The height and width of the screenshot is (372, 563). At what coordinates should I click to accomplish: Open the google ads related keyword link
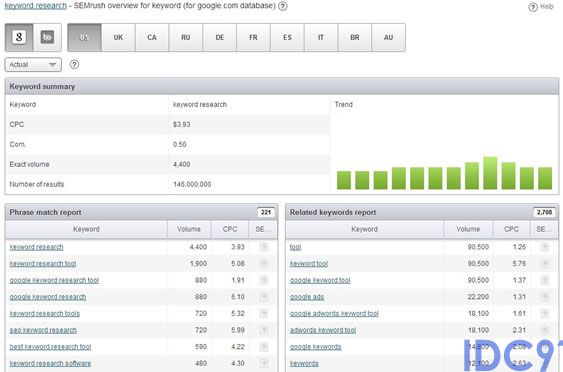307,297
